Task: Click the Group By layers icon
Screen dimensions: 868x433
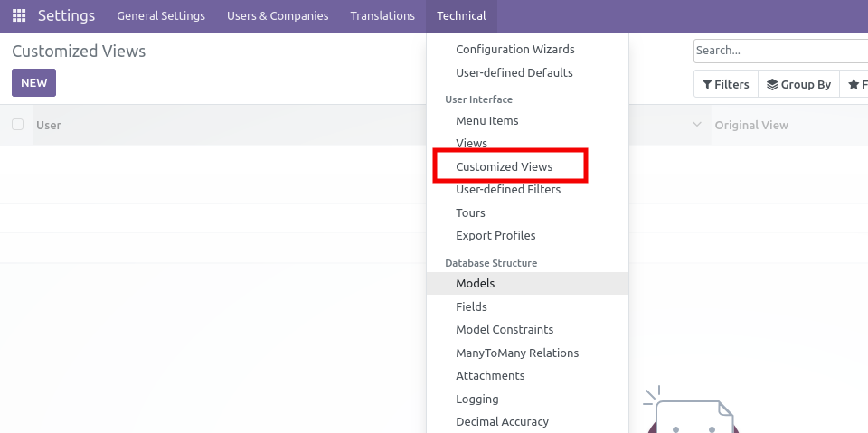Action: point(772,84)
